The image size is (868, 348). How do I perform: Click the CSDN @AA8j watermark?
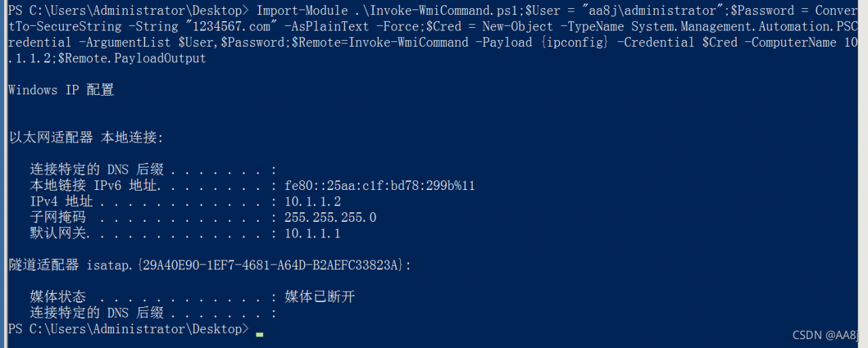tap(826, 335)
